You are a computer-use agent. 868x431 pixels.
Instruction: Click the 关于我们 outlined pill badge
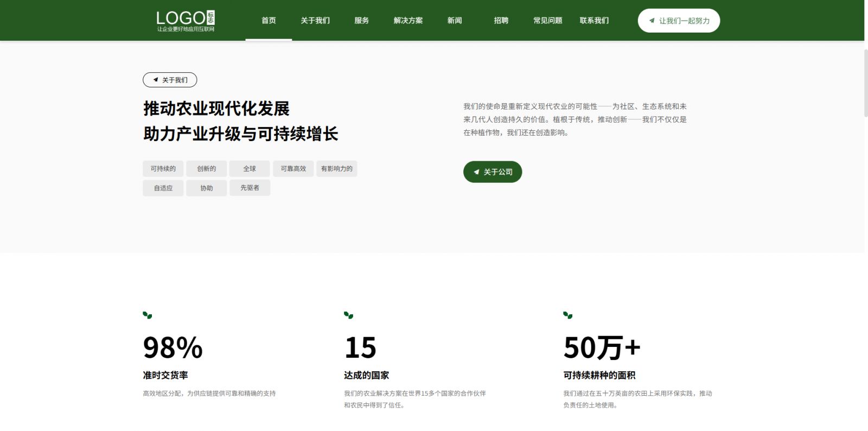coord(170,80)
